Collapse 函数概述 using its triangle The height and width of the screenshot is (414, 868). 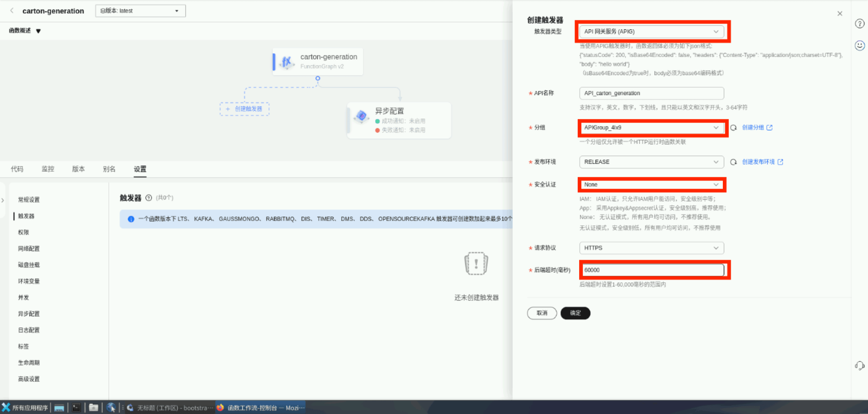tap(38, 31)
